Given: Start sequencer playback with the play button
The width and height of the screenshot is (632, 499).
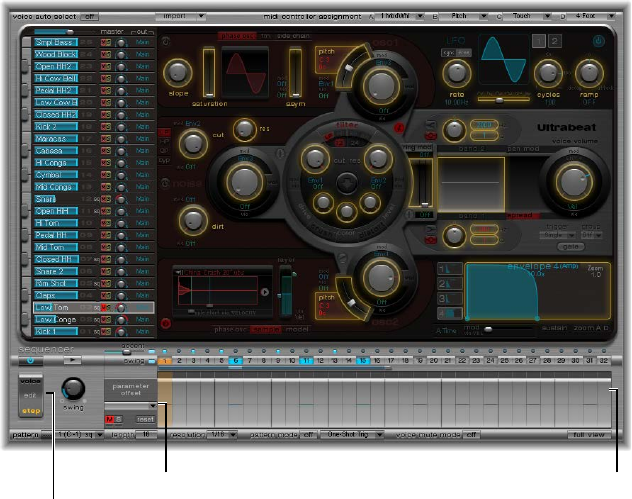Looking at the screenshot, I should (x=73, y=360).
